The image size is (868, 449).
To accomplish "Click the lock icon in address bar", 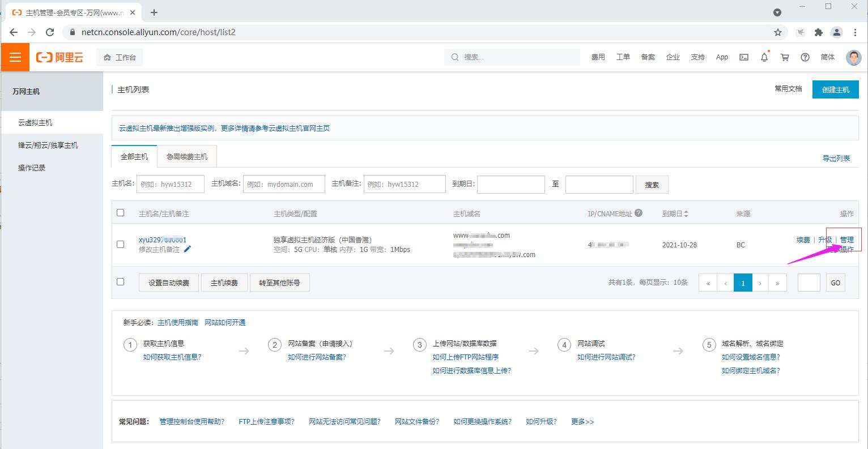I will coord(73,32).
